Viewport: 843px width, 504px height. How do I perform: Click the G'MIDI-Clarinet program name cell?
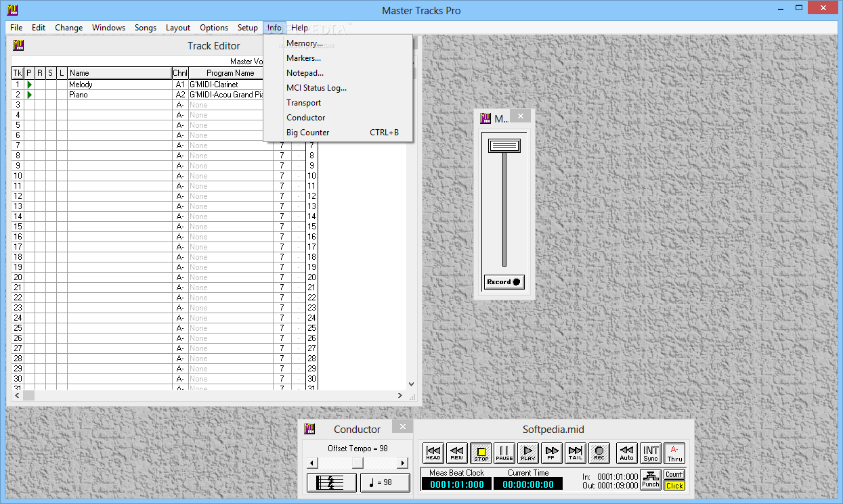[x=226, y=85]
